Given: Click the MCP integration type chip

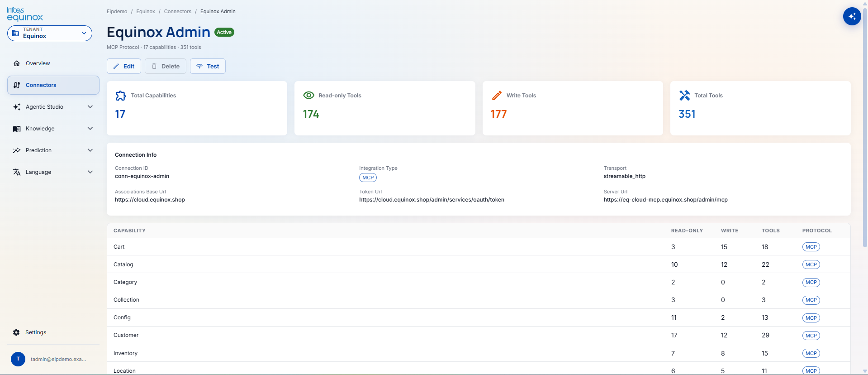Looking at the screenshot, I should point(368,178).
